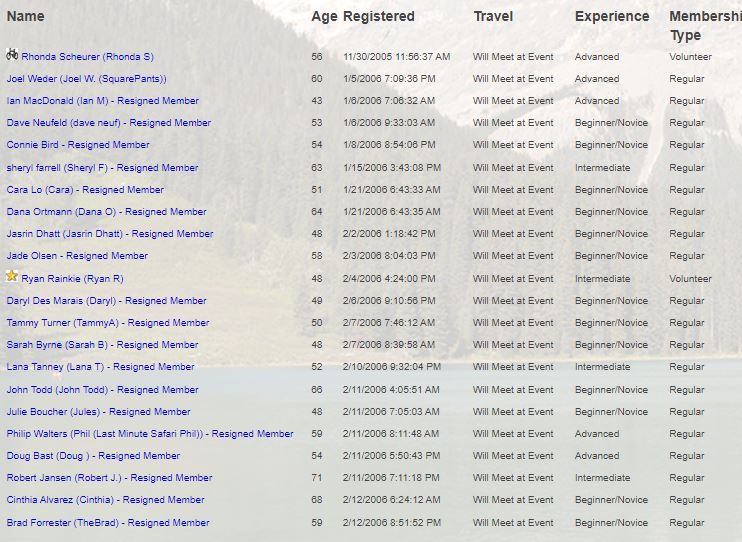Viewport: 742px width, 542px height.
Task: Click the Membership Type column header
Action: [x=704, y=25]
